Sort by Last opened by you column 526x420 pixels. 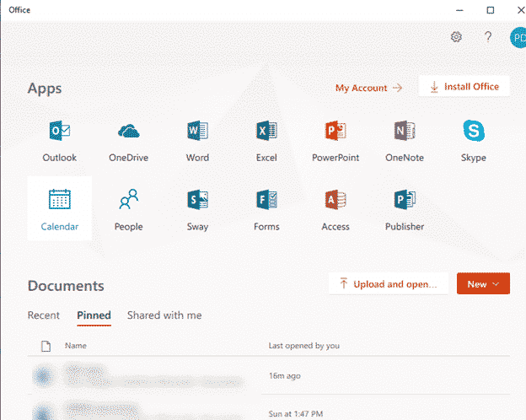click(304, 346)
